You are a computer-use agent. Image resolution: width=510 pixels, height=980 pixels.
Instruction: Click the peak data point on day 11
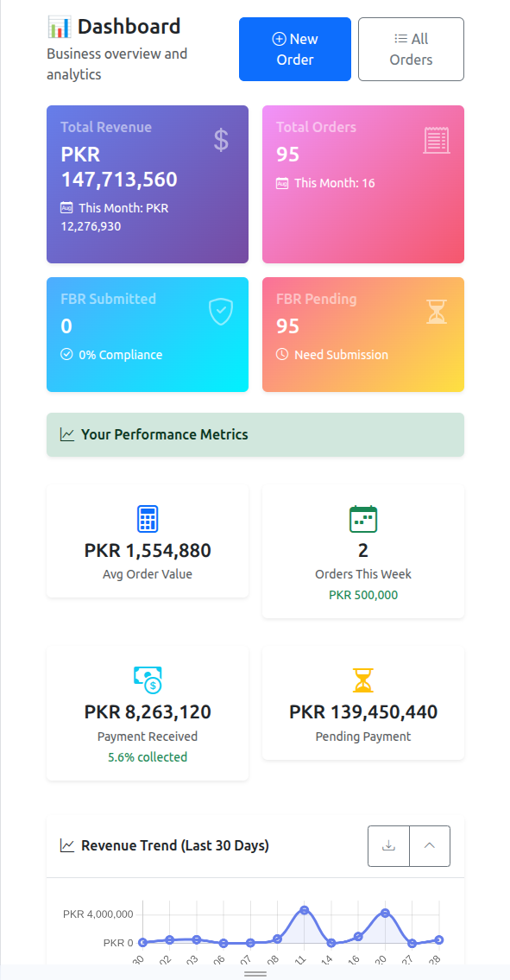coord(304,908)
